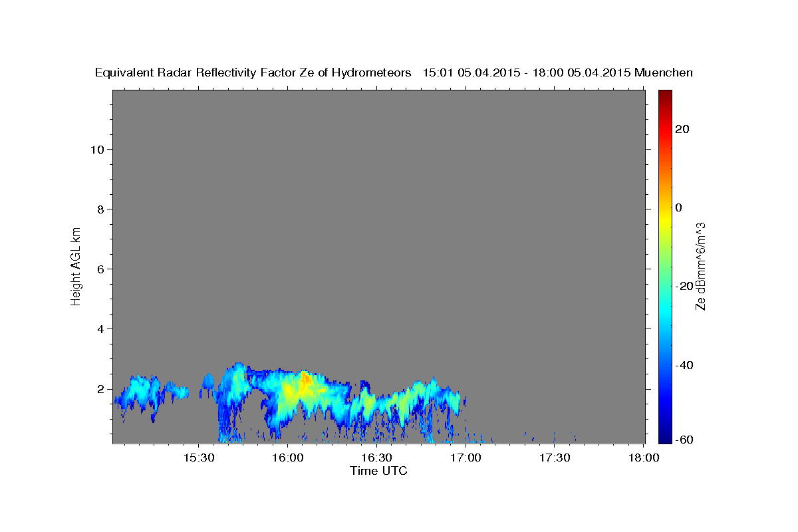Click the colorbar value '-40'

click(683, 365)
